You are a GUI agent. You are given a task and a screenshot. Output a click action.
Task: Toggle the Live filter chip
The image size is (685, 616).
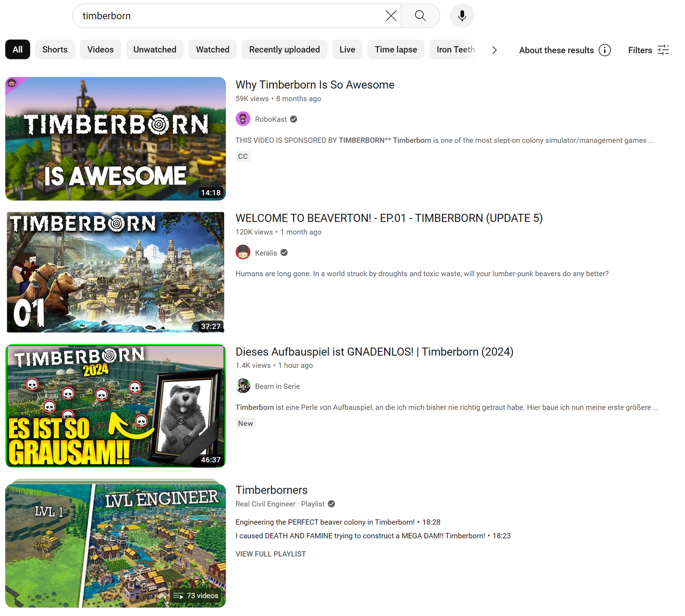coord(347,50)
